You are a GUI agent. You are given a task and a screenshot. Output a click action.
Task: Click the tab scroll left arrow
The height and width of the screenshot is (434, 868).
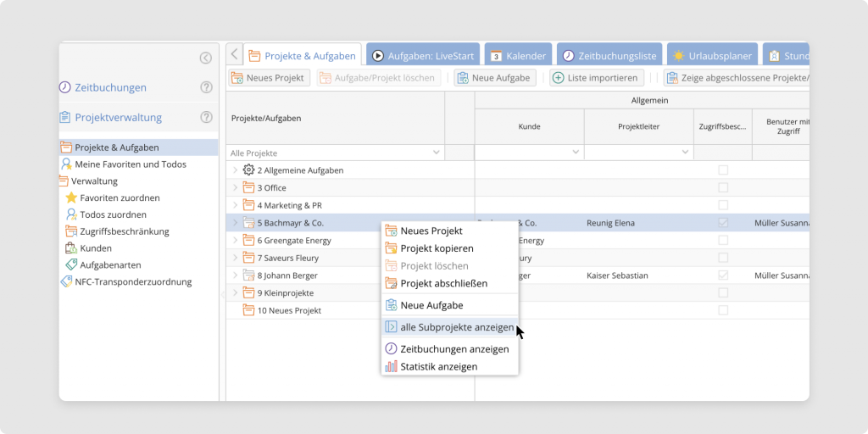pyautogui.click(x=235, y=55)
